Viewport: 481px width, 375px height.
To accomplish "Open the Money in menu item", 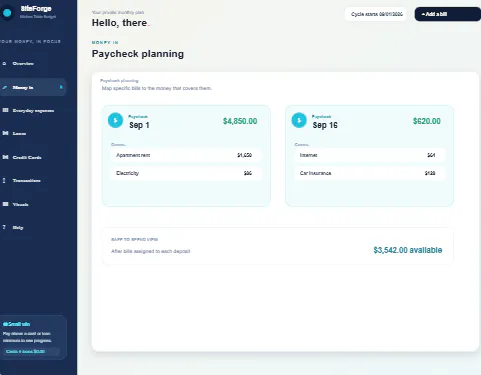I will point(33,87).
